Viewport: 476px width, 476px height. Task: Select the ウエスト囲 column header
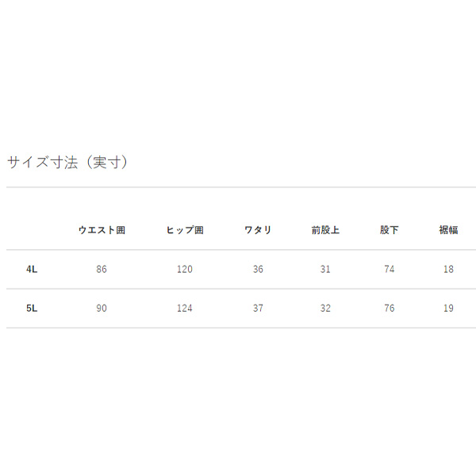point(102,230)
